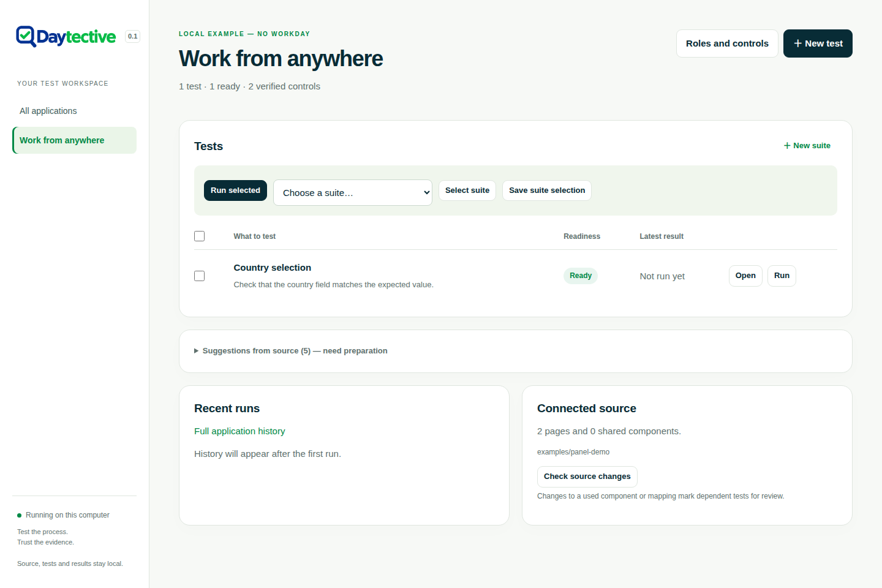Run the Country selection test
This screenshot has height=588, width=882.
782,276
